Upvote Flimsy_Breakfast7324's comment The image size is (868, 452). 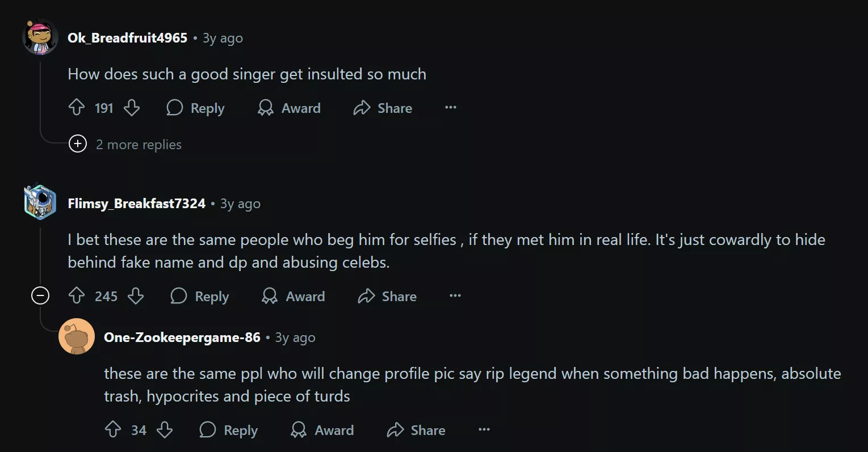click(x=77, y=296)
